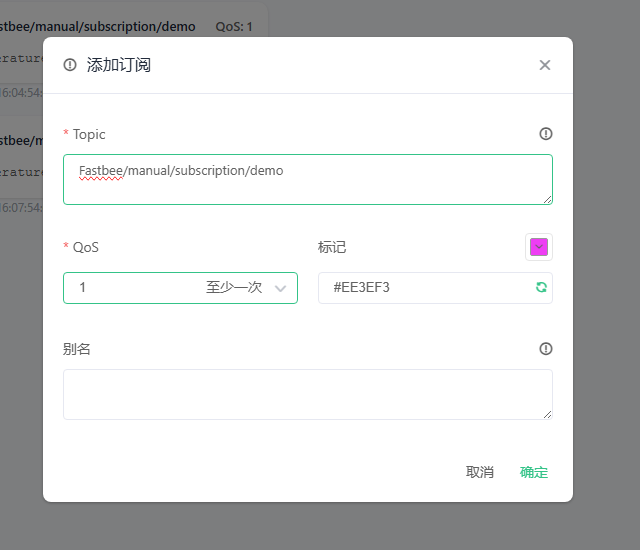Click the 别名 textarea resize handle
The width and height of the screenshot is (640, 550).
click(548, 415)
